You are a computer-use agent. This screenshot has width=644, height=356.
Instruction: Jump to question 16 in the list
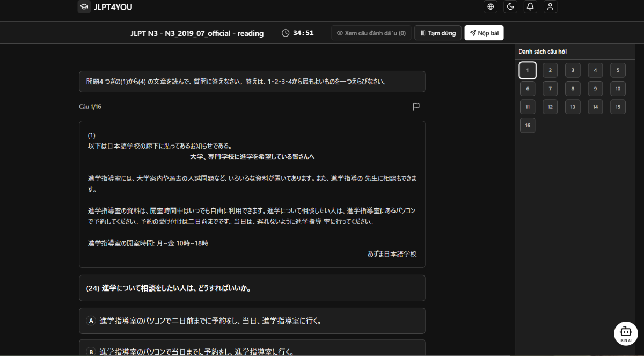point(527,125)
